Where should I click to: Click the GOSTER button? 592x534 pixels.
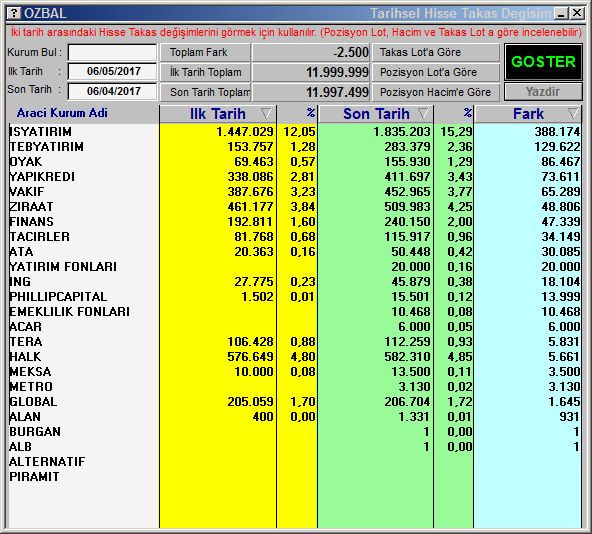[x=543, y=62]
